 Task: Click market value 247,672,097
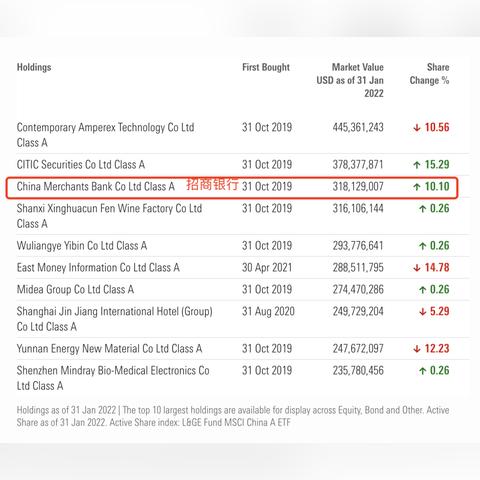358,349
